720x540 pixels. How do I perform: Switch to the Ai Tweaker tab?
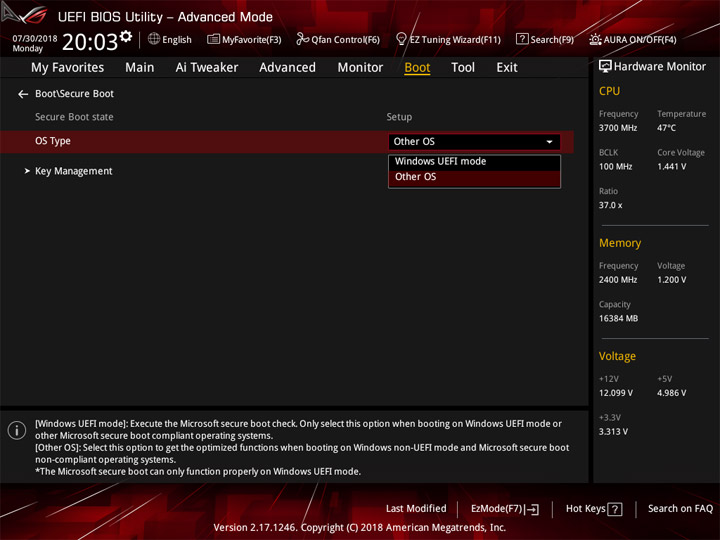tap(207, 68)
